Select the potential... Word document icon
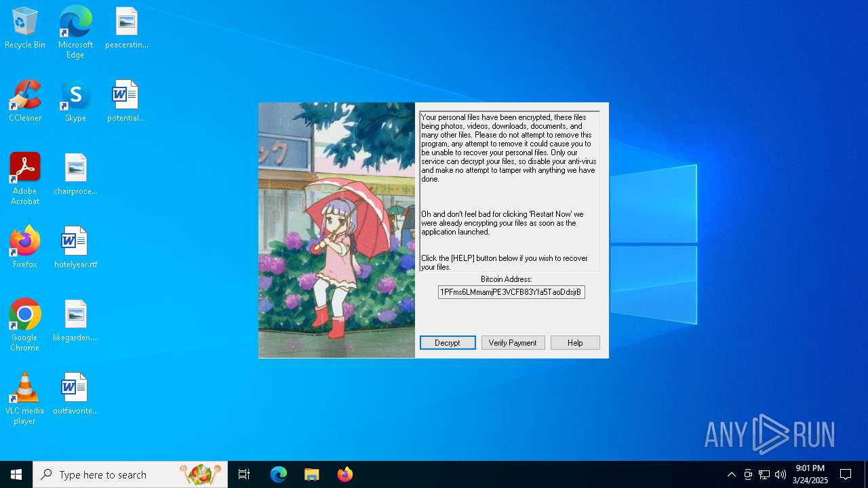Screen dimensions: 868x488 [126, 102]
